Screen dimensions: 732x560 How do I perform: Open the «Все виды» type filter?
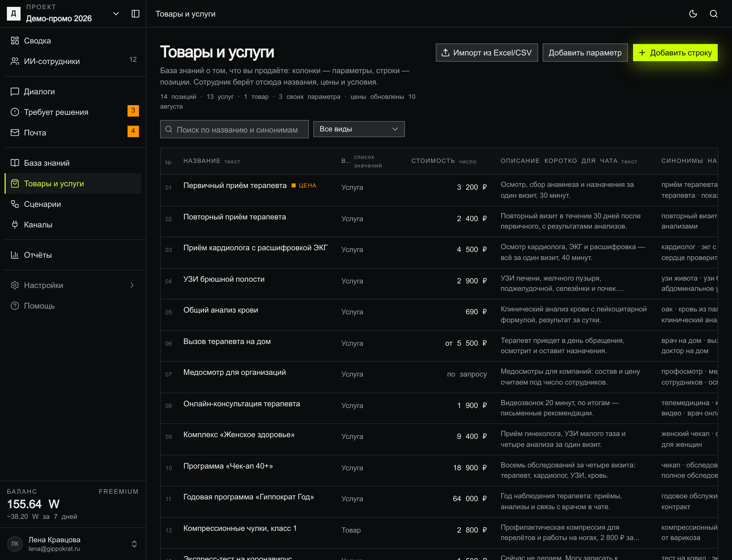click(359, 129)
